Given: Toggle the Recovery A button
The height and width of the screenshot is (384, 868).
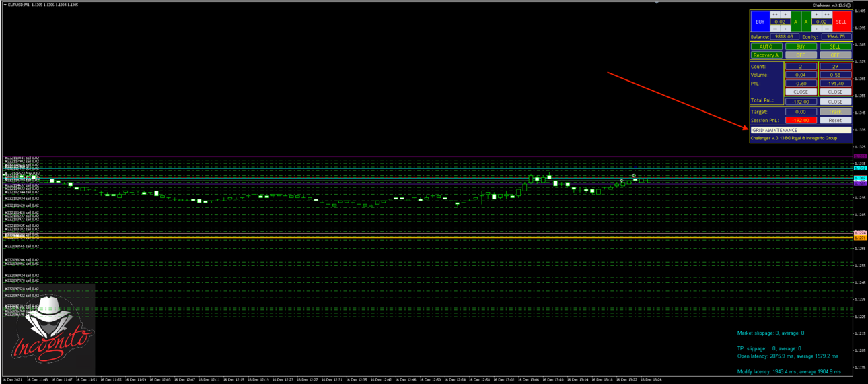Looking at the screenshot, I should click(x=766, y=55).
